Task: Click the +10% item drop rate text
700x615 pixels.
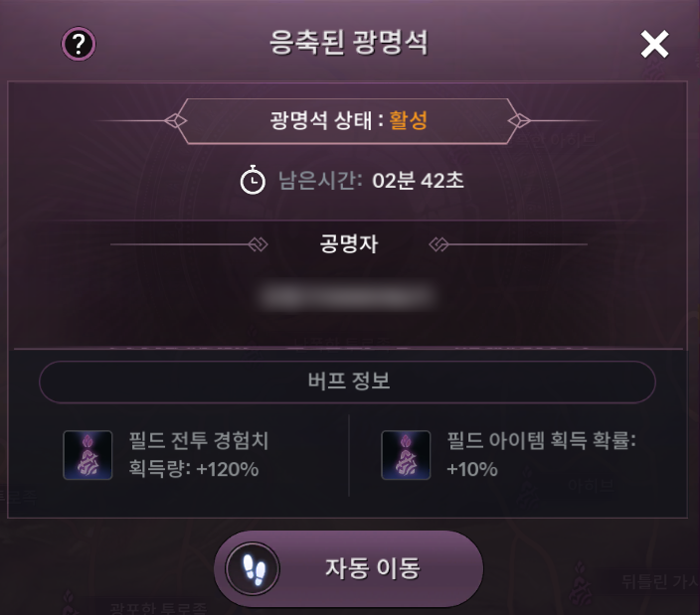Action: [x=472, y=469]
